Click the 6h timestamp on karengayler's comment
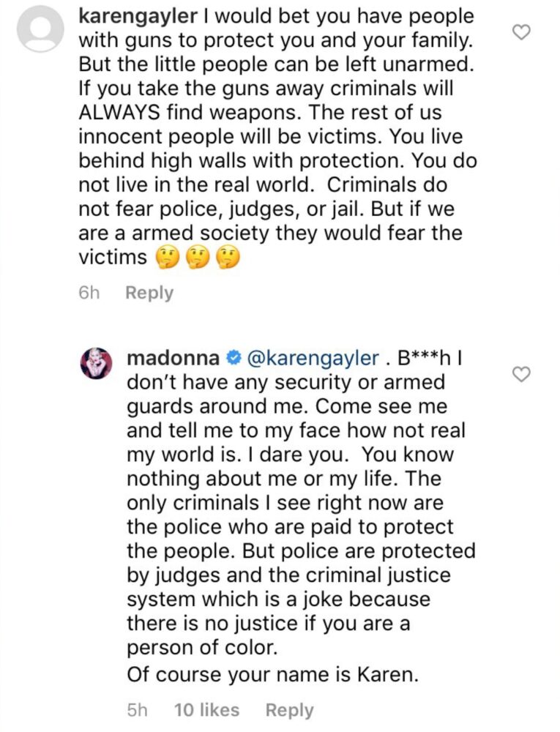 pos(89,293)
